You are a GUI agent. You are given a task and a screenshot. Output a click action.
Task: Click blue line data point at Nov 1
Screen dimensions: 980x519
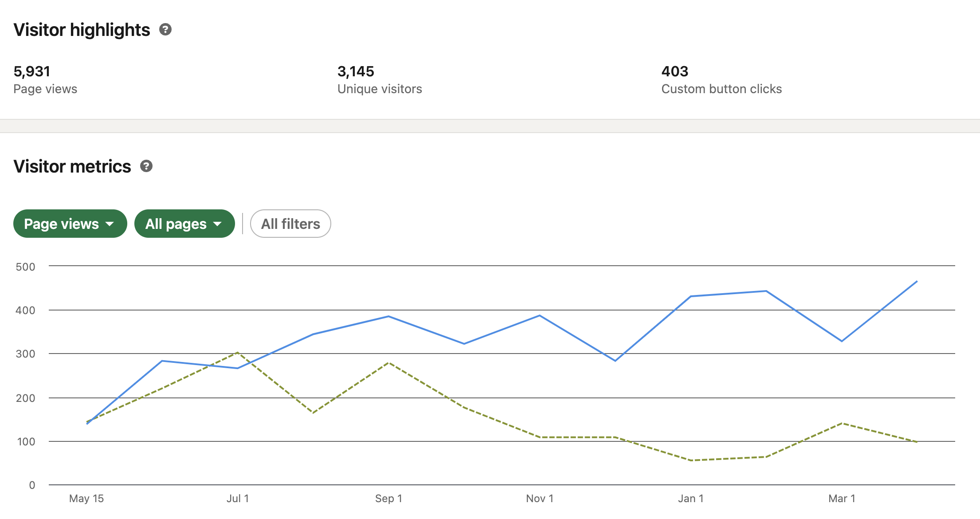[540, 315]
